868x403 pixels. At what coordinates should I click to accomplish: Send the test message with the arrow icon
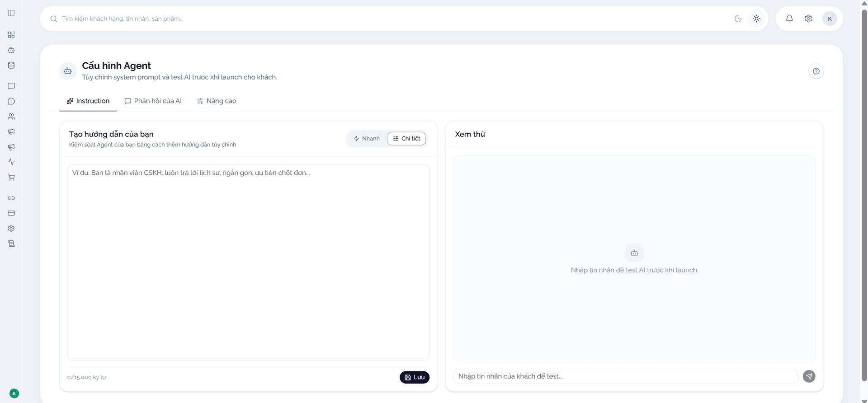tap(809, 376)
